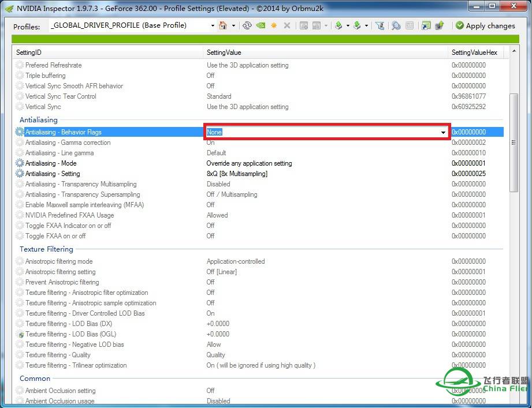The height and width of the screenshot is (408, 532).
Task: Select the Antialiasing - Mode setting row
Action: [x=51, y=163]
